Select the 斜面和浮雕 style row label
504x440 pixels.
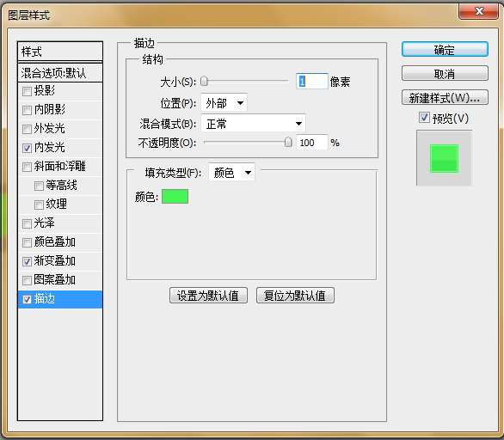pyautogui.click(x=60, y=166)
